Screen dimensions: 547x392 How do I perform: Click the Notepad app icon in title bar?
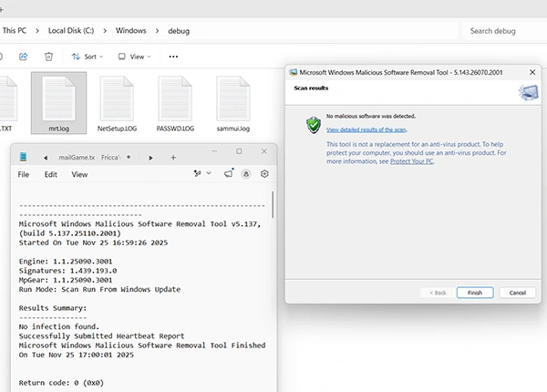pos(23,157)
